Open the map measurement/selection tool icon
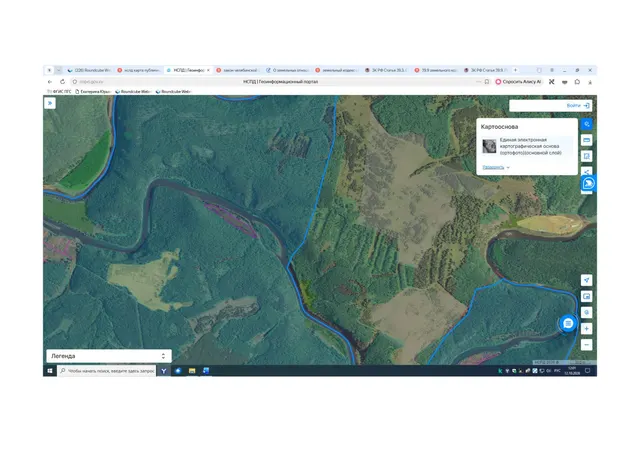Image resolution: width=640 pixels, height=453 pixels. pos(587,156)
